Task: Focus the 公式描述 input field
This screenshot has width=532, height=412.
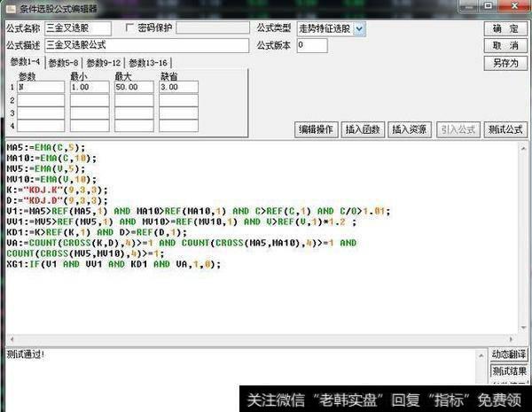Action: 146,45
